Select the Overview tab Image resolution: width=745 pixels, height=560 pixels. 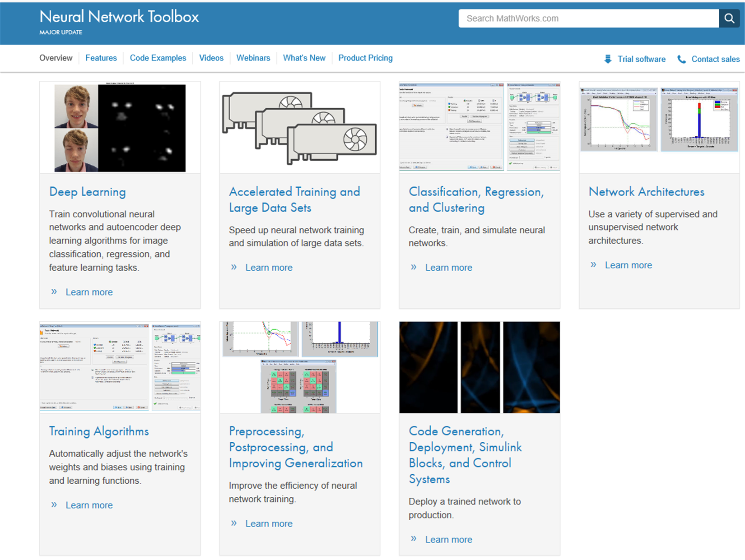coord(56,58)
